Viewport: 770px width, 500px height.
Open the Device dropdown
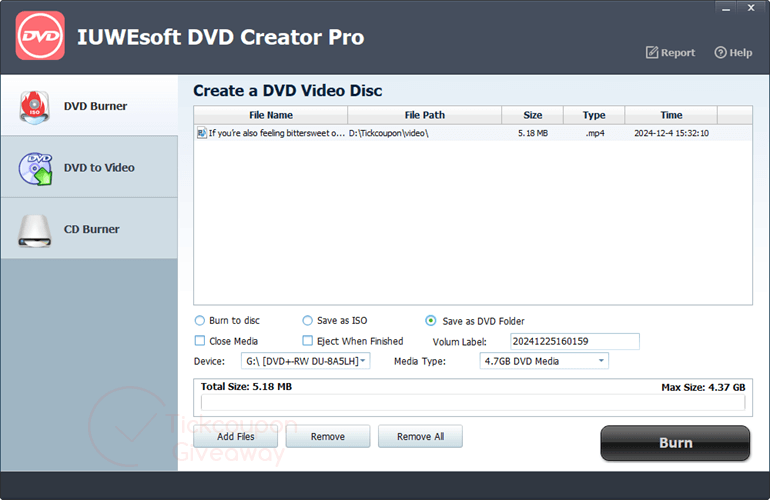305,361
